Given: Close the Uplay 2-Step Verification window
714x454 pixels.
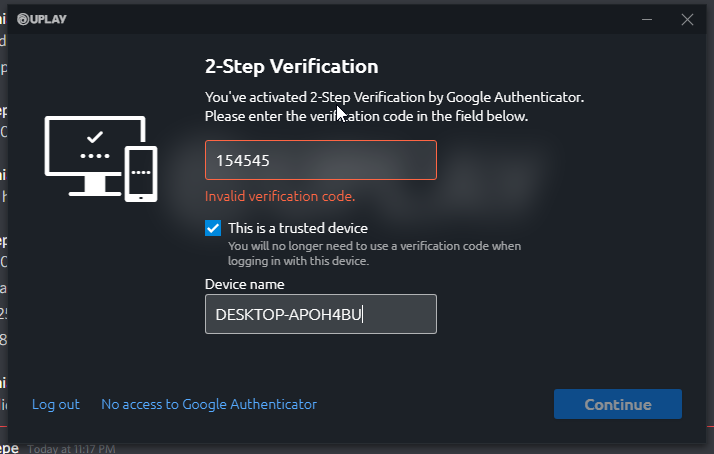Looking at the screenshot, I should 687,19.
